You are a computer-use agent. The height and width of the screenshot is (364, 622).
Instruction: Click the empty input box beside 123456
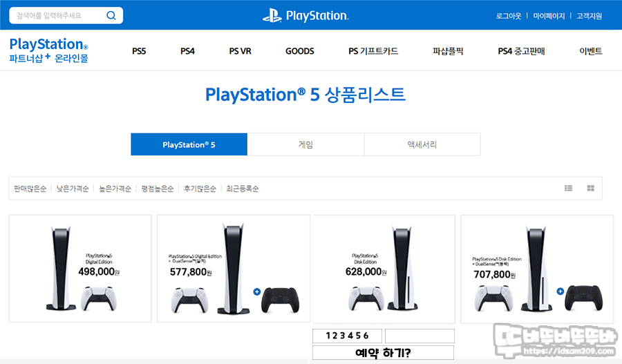(420, 336)
